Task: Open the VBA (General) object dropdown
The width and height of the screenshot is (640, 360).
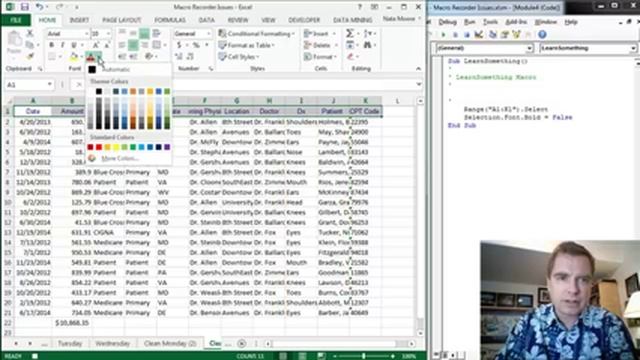Action: 529,48
